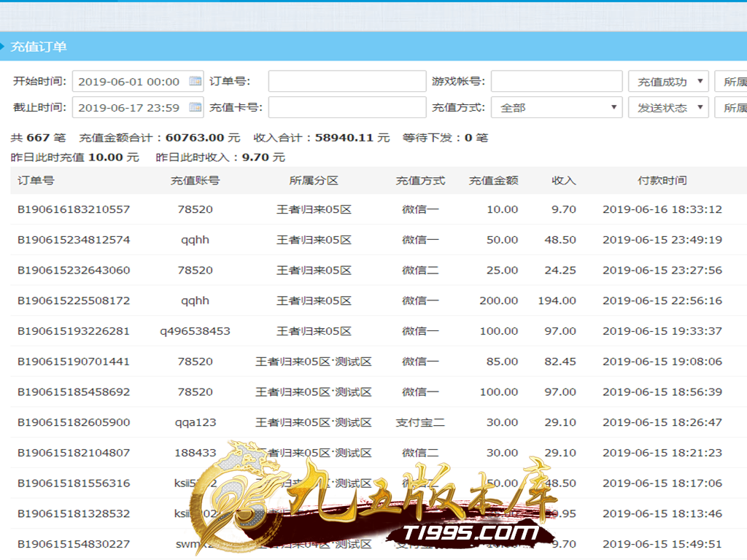Click total amount 60763.00 元
This screenshot has height=560, width=747.
pyautogui.click(x=203, y=138)
